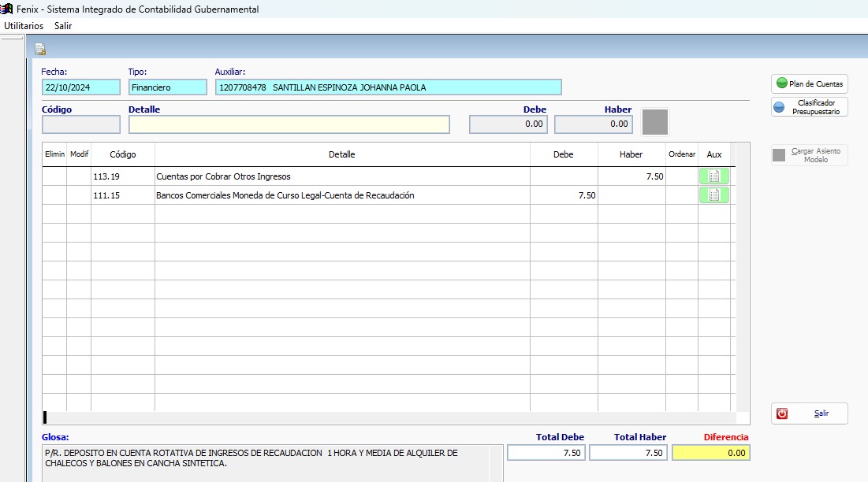This screenshot has width=868, height=482.
Task: Select the Tipo field showing Financiero
Action: (x=166, y=87)
